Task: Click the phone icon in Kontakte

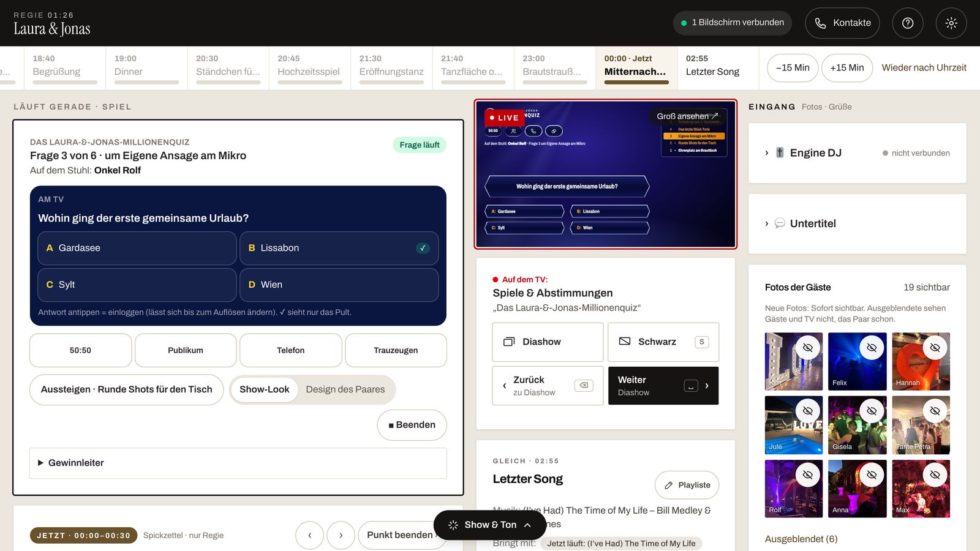Action: coord(820,23)
